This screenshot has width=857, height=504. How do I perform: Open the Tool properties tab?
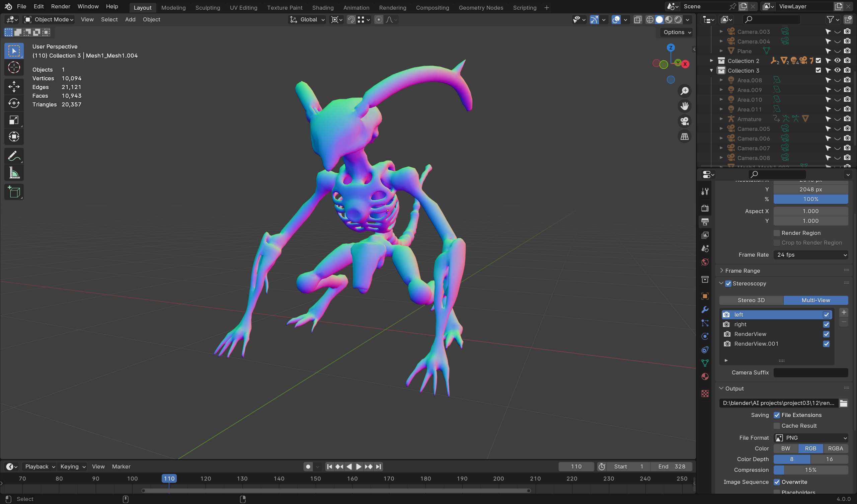click(x=705, y=191)
